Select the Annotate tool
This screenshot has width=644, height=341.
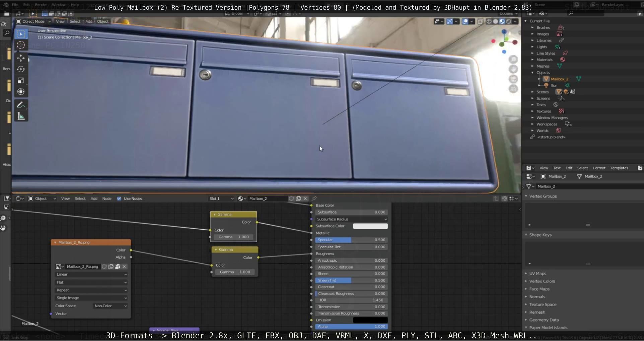(21, 105)
